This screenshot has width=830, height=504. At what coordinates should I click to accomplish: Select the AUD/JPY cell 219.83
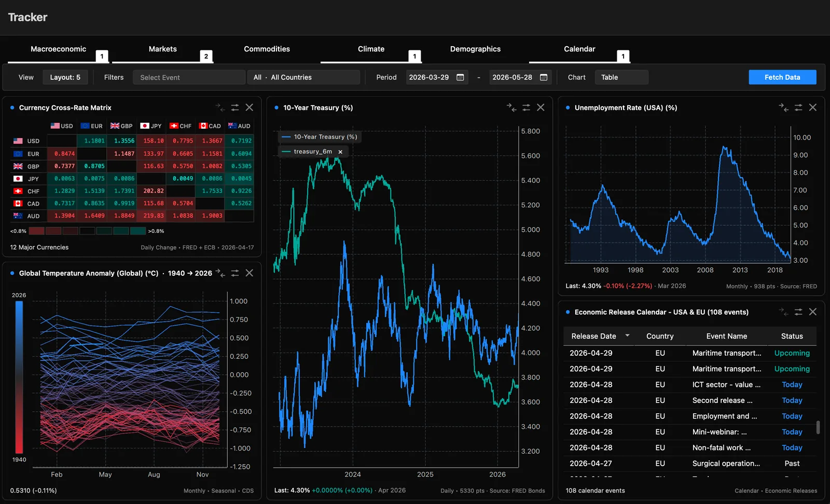click(x=151, y=216)
